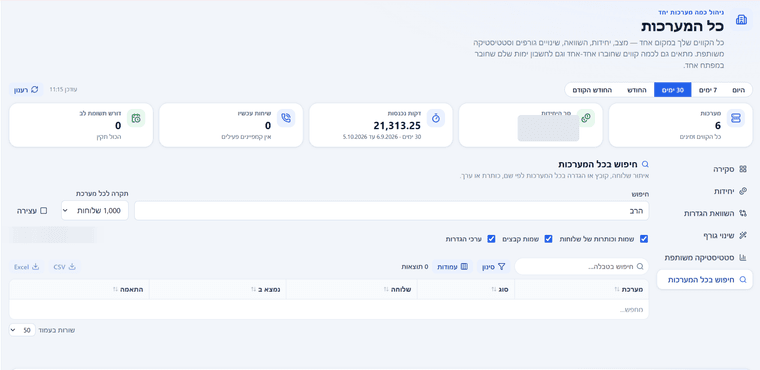Screen dimensions: 760x370
Task: Click the magnifier icon in the section heading
Action: pyautogui.click(x=645, y=164)
